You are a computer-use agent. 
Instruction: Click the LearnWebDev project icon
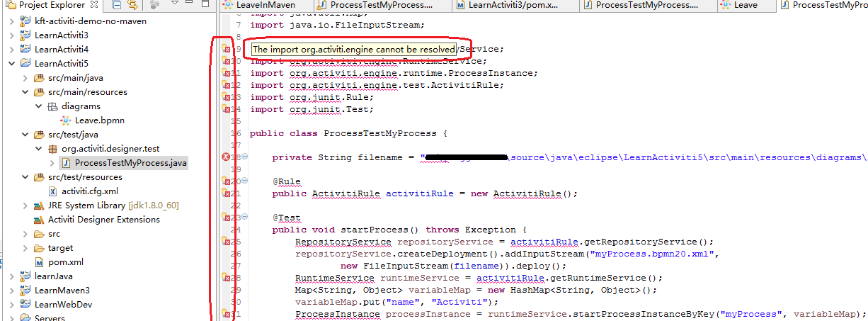[x=25, y=305]
